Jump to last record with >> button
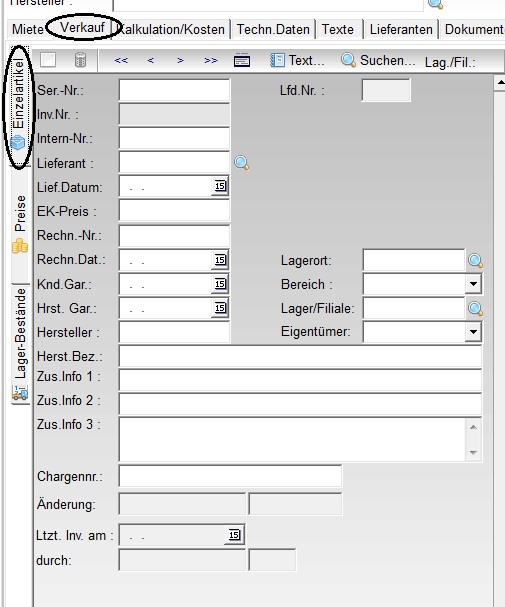The image size is (505, 607). (x=211, y=60)
